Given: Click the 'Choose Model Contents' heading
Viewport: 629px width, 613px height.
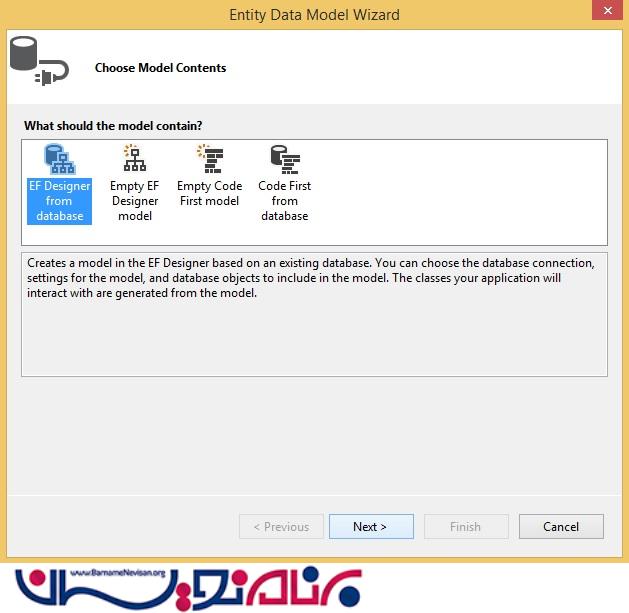Looking at the screenshot, I should coord(160,68).
